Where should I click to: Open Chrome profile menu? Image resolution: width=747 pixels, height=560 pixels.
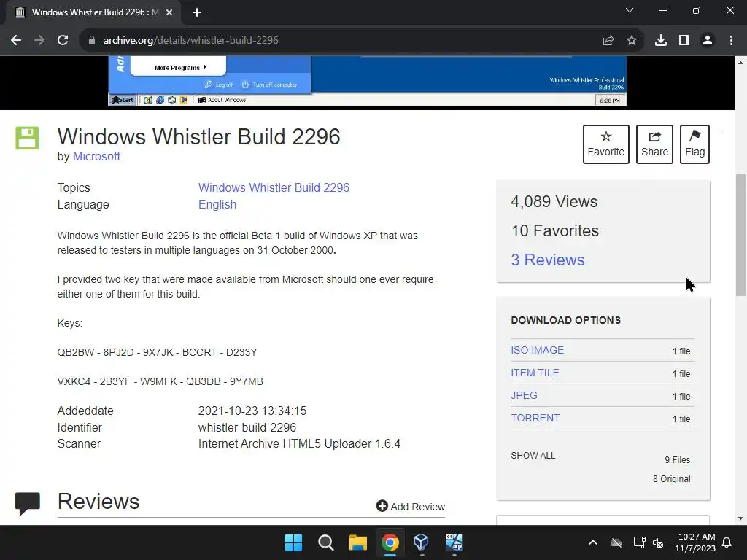tap(708, 41)
